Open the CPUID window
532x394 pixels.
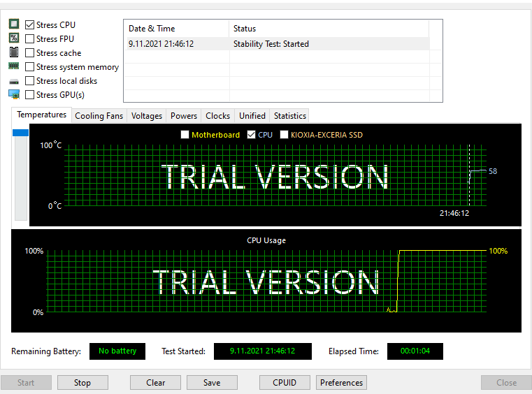coord(285,382)
